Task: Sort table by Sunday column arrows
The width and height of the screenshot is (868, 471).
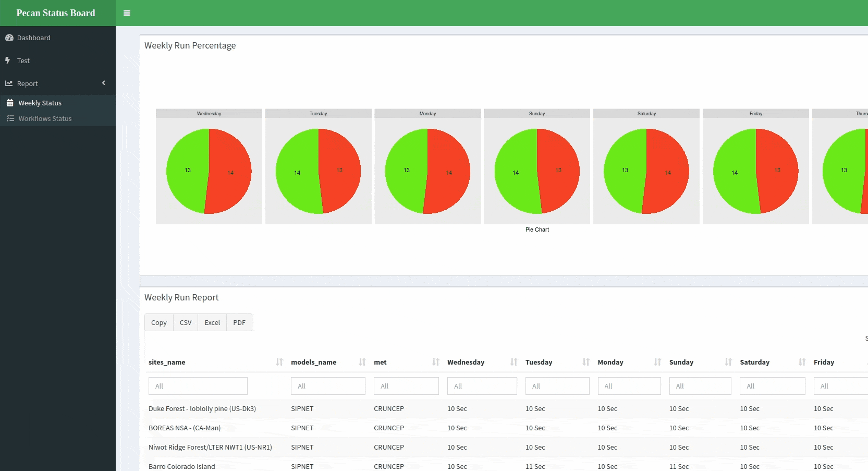Action: click(728, 362)
